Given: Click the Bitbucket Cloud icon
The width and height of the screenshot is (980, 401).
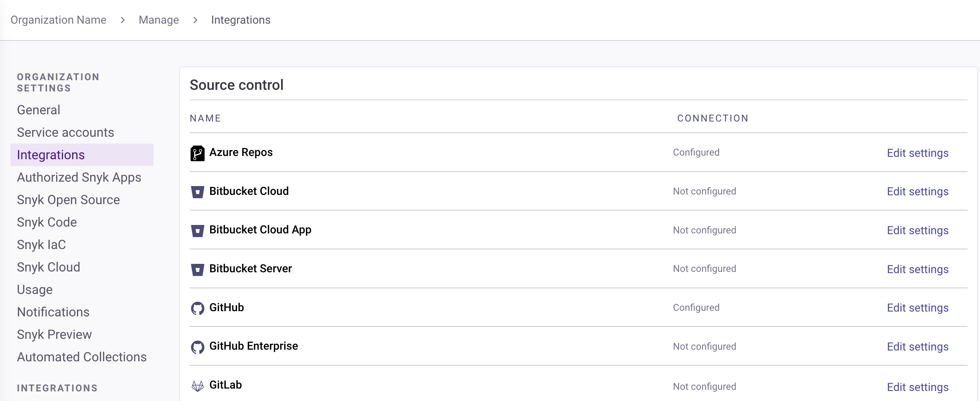Looking at the screenshot, I should click(198, 192).
